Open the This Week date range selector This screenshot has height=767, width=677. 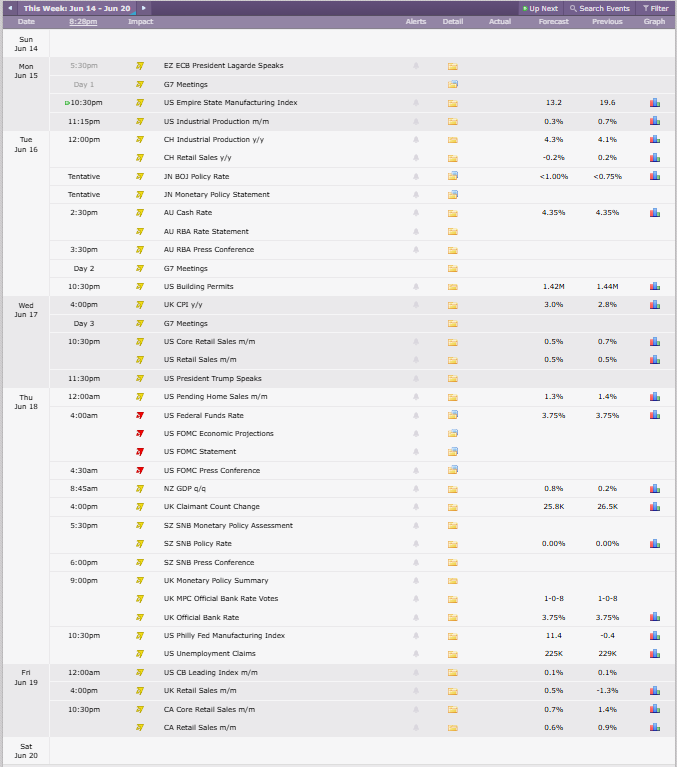click(x=77, y=8)
